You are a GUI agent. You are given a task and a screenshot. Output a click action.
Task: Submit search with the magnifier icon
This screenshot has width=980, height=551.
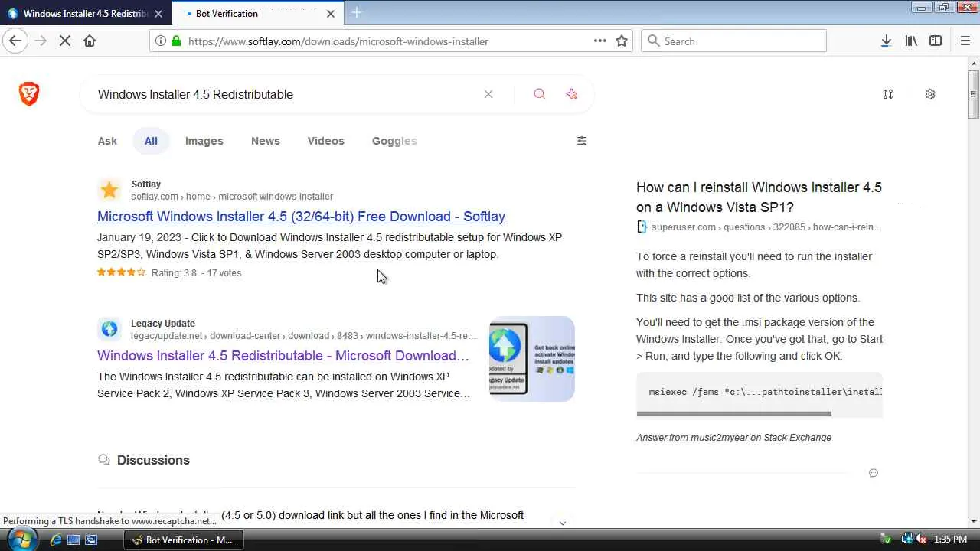540,94
